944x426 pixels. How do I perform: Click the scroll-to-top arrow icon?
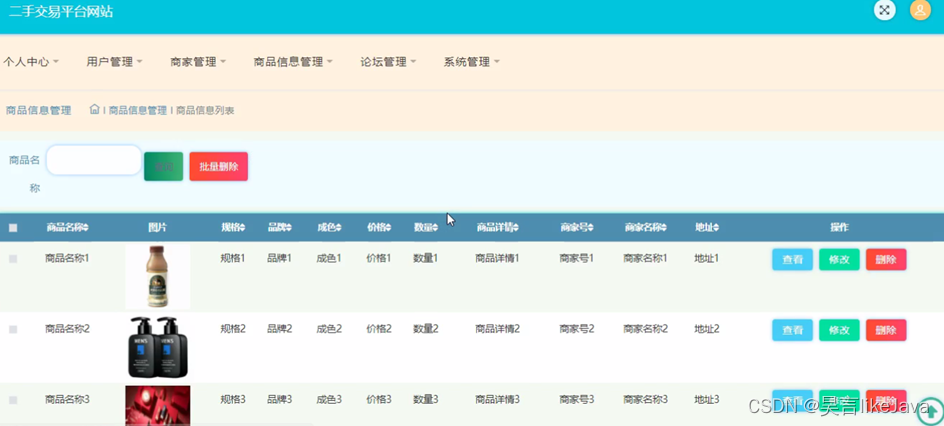pyautogui.click(x=930, y=412)
